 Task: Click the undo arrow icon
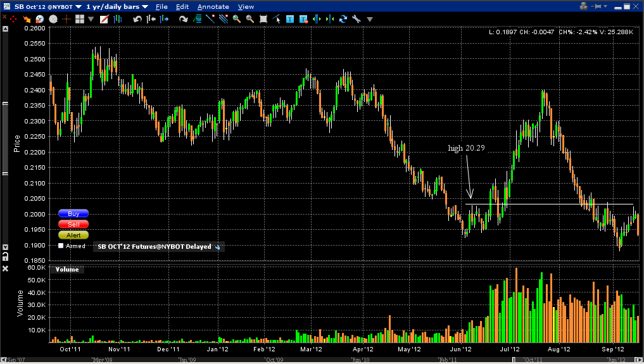pyautogui.click(x=137, y=19)
